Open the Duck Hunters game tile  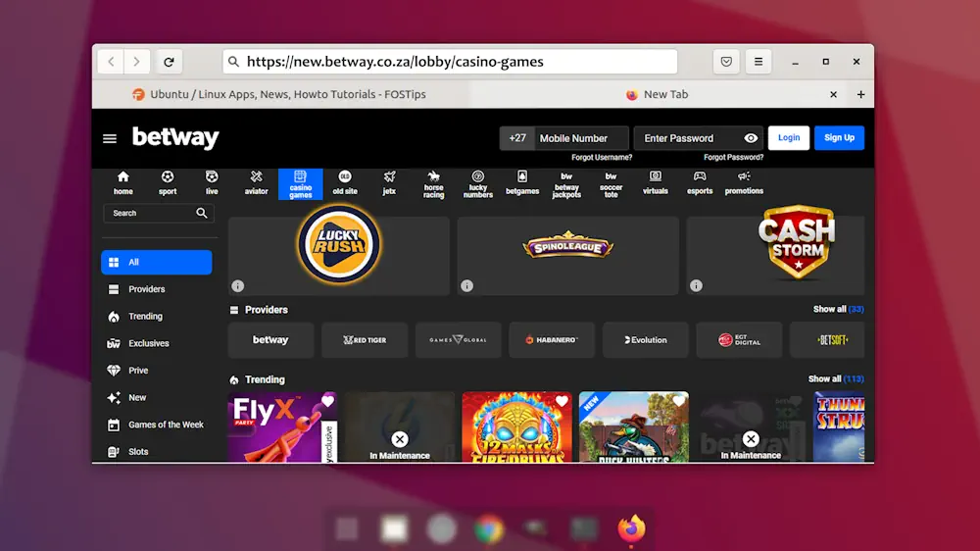click(634, 429)
